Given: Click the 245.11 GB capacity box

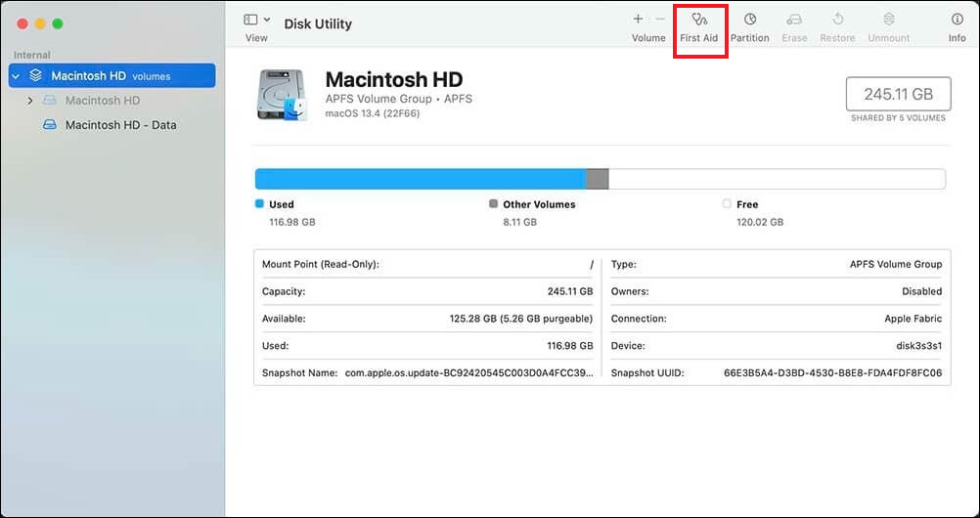Looking at the screenshot, I should coord(897,94).
